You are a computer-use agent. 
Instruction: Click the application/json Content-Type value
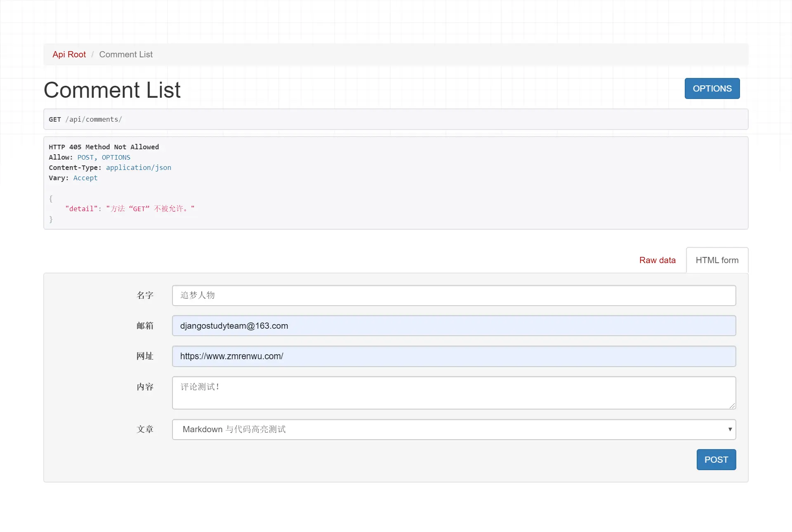(138, 167)
